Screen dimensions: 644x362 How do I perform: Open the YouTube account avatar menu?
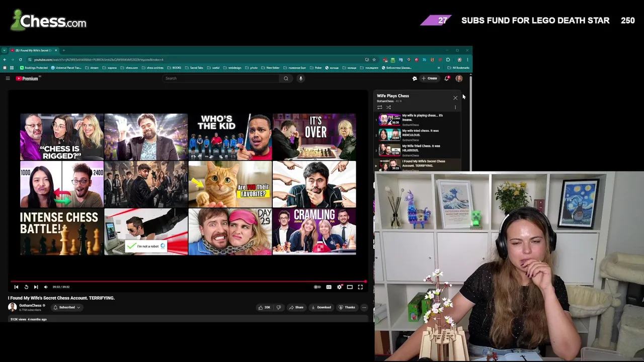pyautogui.click(x=459, y=78)
